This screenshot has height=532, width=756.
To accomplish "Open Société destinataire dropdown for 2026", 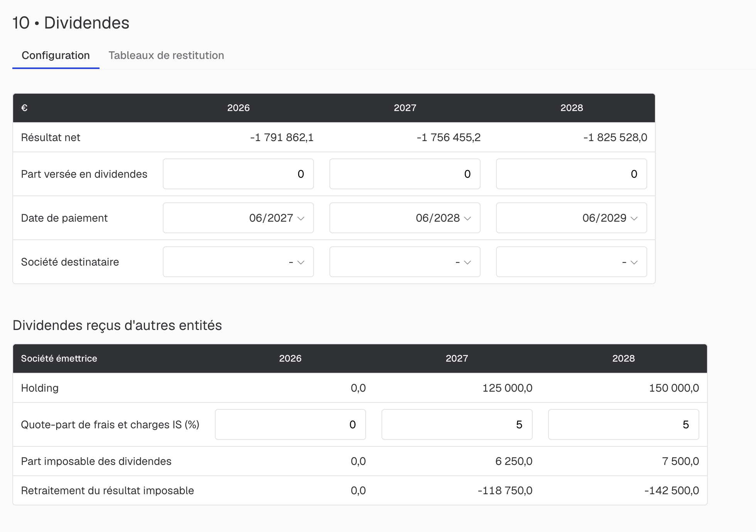I will tap(238, 262).
